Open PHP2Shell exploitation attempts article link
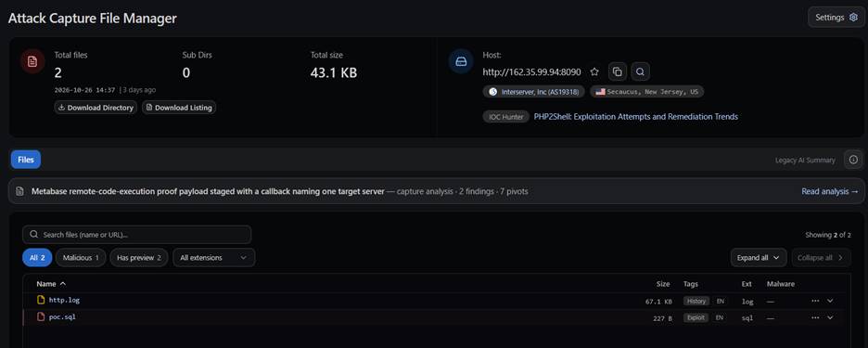This screenshot has width=868, height=348. 635,117
